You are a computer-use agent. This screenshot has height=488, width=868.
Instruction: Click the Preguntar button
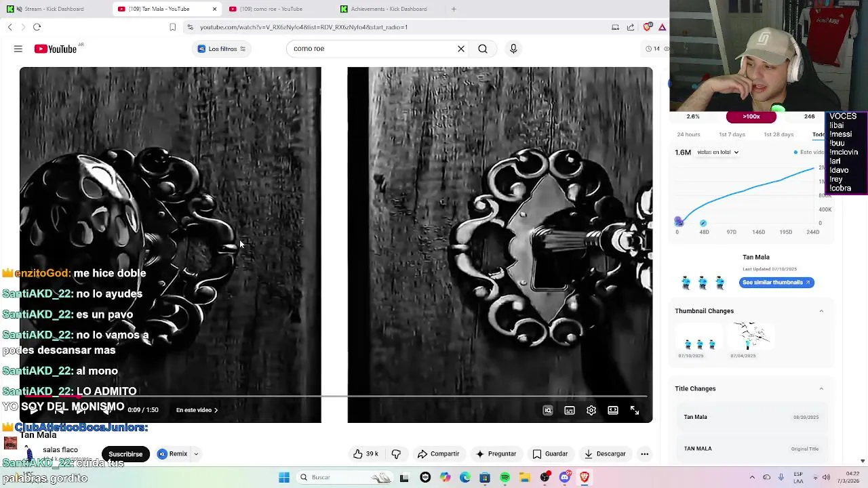[x=496, y=454]
